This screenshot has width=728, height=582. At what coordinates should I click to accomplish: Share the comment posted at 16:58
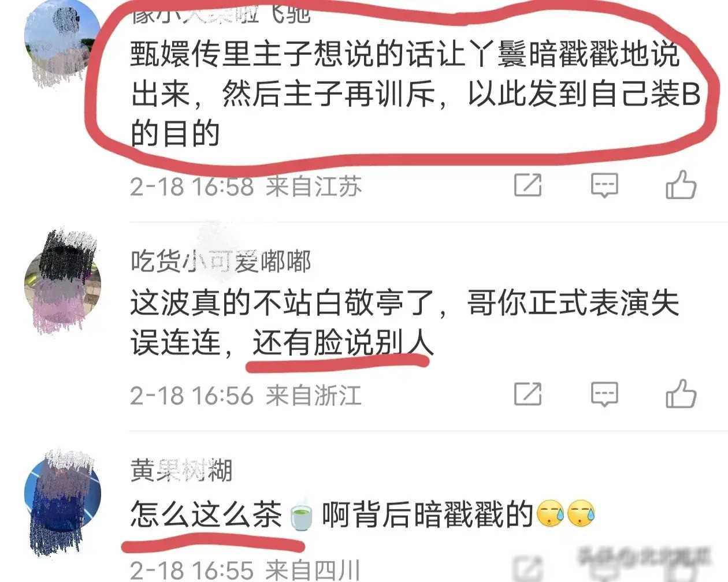[528, 185]
